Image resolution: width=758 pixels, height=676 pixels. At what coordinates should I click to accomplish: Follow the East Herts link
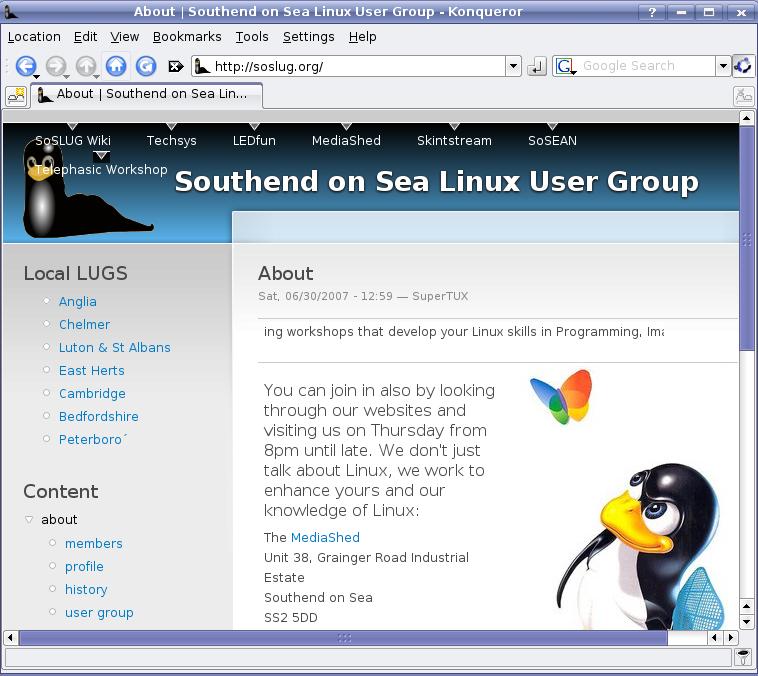pyautogui.click(x=92, y=371)
